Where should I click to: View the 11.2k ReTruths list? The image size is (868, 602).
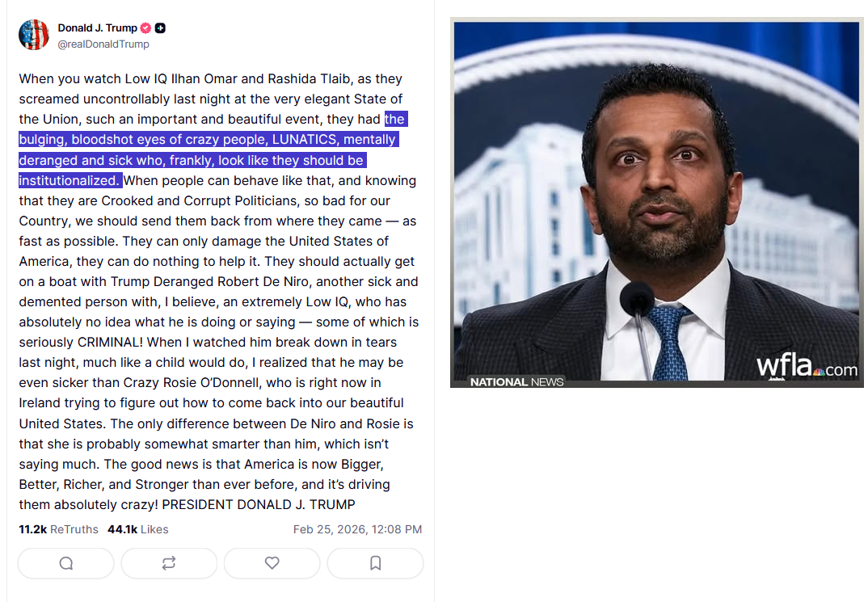[58, 529]
